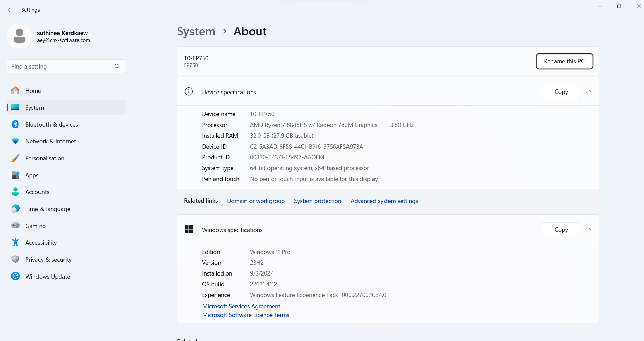This screenshot has width=644, height=341.
Task: Open Accessibility settings
Action: (66, 242)
